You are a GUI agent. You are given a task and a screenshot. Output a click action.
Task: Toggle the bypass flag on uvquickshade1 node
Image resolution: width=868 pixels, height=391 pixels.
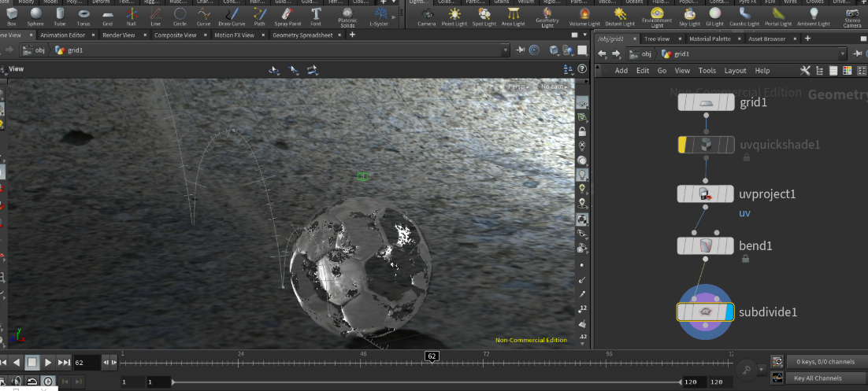click(683, 145)
